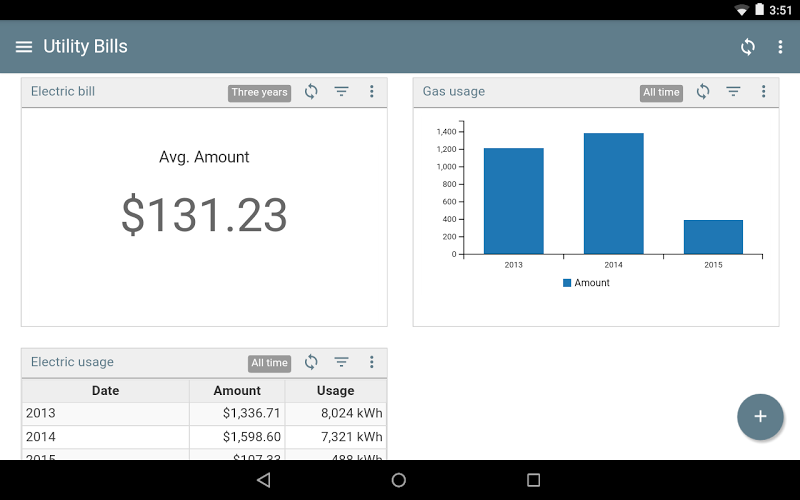This screenshot has width=800, height=500.
Task: Change Gas usage All time range
Action: [x=661, y=93]
